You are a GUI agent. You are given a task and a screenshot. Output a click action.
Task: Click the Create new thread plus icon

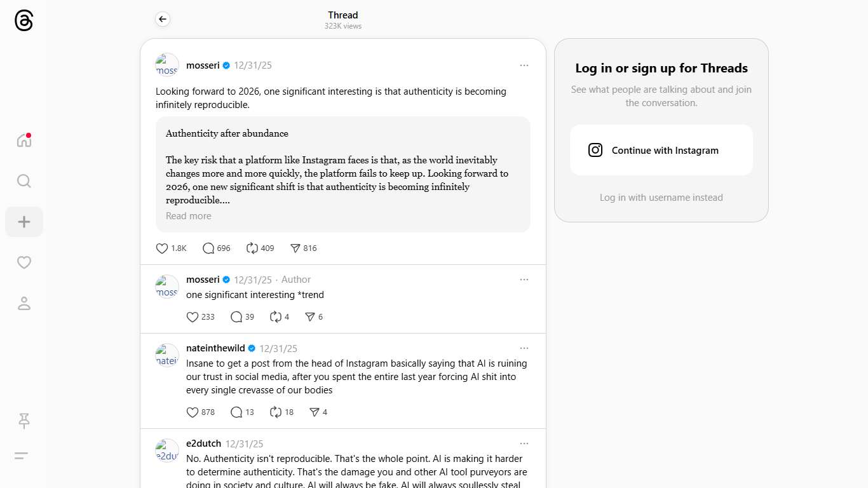pyautogui.click(x=24, y=222)
